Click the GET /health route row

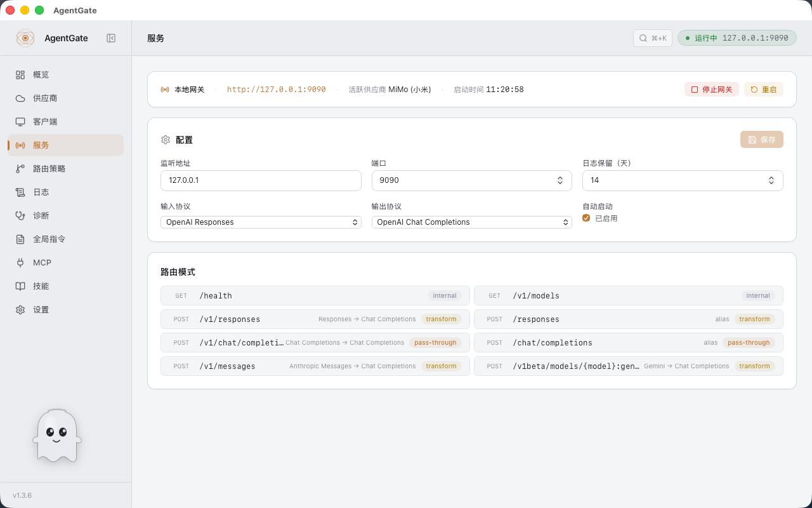(315, 296)
